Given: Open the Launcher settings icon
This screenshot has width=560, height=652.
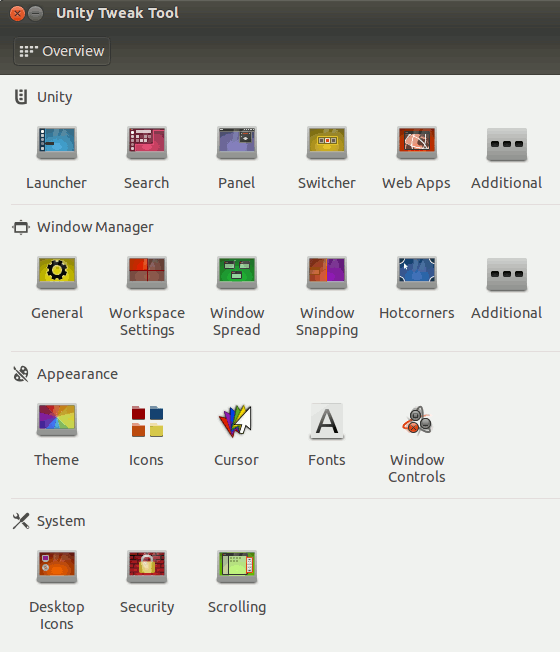Looking at the screenshot, I should [57, 143].
